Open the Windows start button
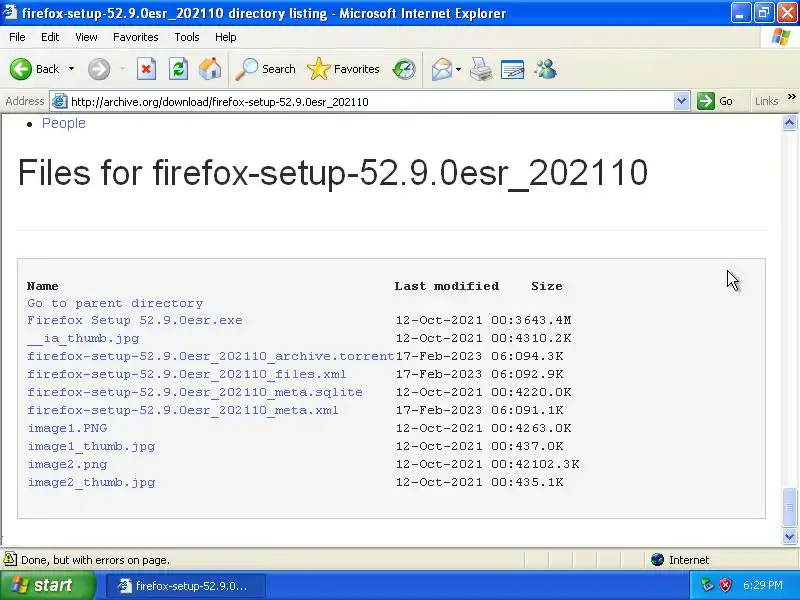 47,585
